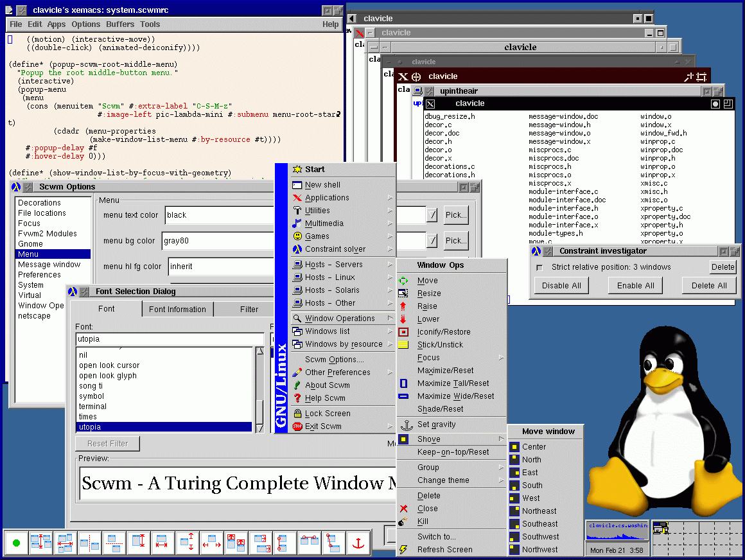Screen dimensions: 745x560
Task: Click the Resize icon in Window Ops
Action: (x=403, y=293)
